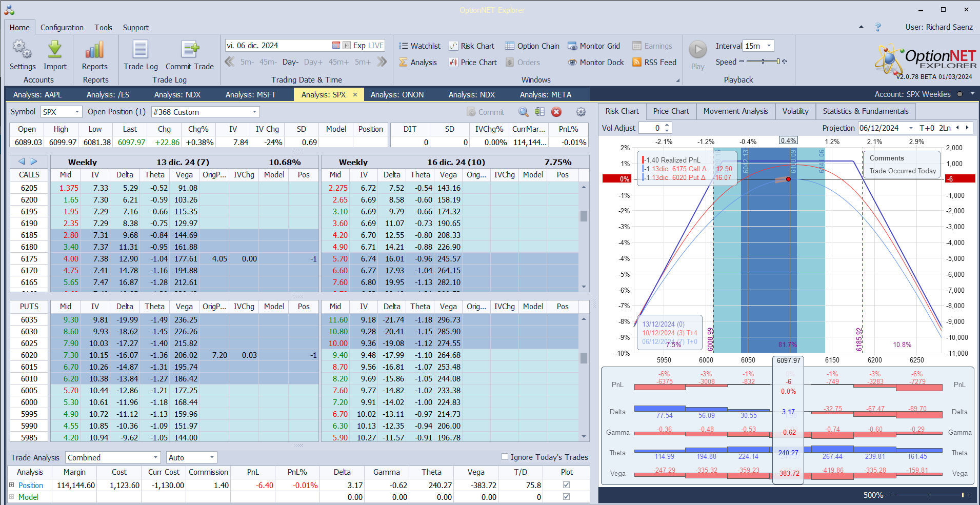Go to next expiration with right arrow
Image resolution: width=980 pixels, height=505 pixels.
[x=34, y=161]
